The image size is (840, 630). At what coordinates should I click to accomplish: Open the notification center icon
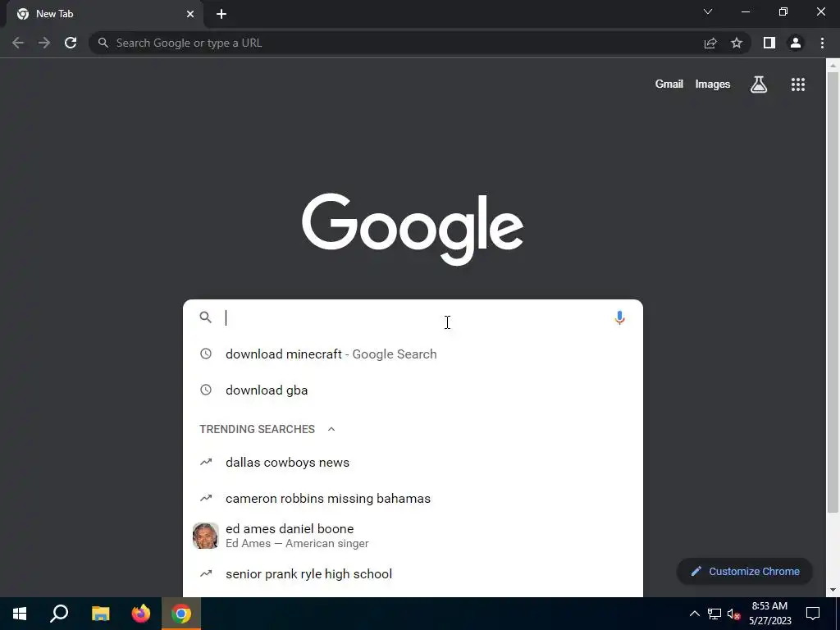click(813, 614)
